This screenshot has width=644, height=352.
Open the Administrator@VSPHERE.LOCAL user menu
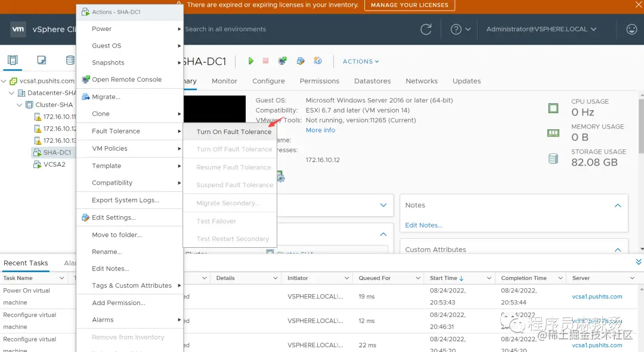tap(541, 29)
